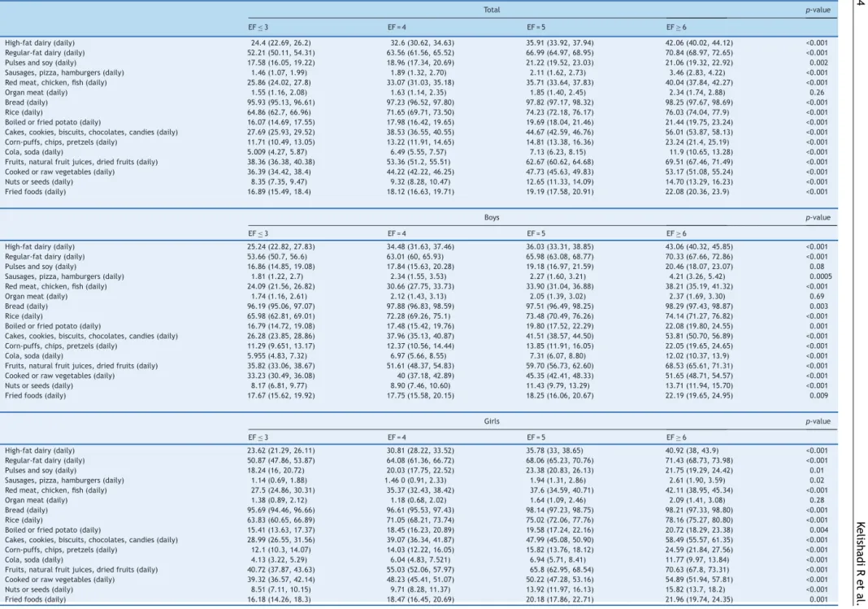Click p-value "0.28" for Girls organ meat
The height and width of the screenshot is (609, 868).
pyautogui.click(x=817, y=500)
